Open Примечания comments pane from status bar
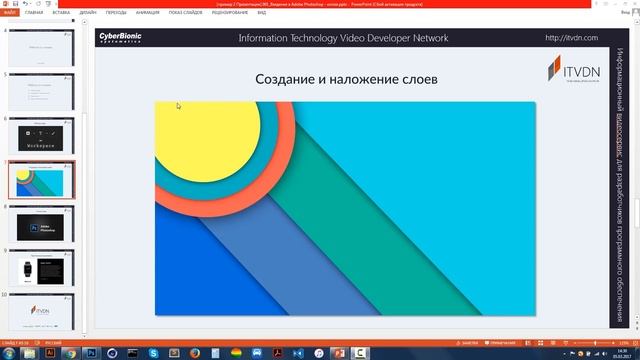Screen dimensions: 640x360 tap(500, 343)
